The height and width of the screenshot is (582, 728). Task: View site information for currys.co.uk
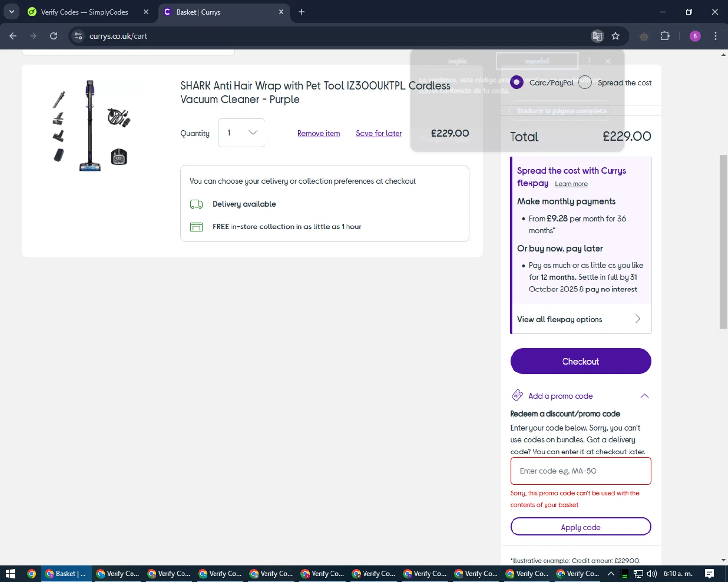click(78, 36)
